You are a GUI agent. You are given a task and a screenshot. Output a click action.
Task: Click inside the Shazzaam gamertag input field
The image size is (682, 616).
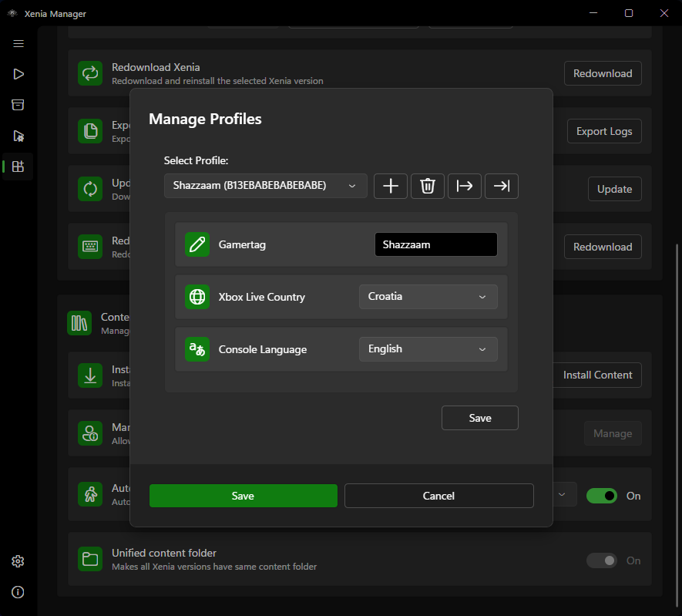click(x=435, y=244)
